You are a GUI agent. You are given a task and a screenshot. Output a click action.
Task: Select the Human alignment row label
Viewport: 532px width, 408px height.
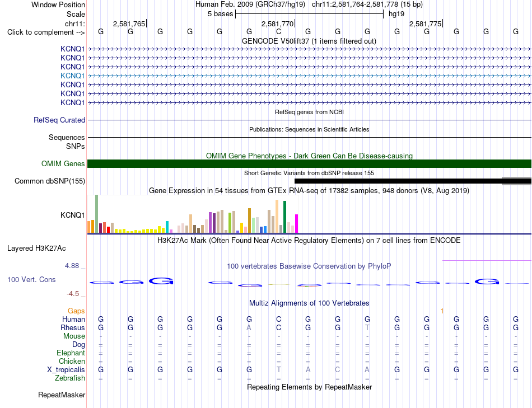73,319
